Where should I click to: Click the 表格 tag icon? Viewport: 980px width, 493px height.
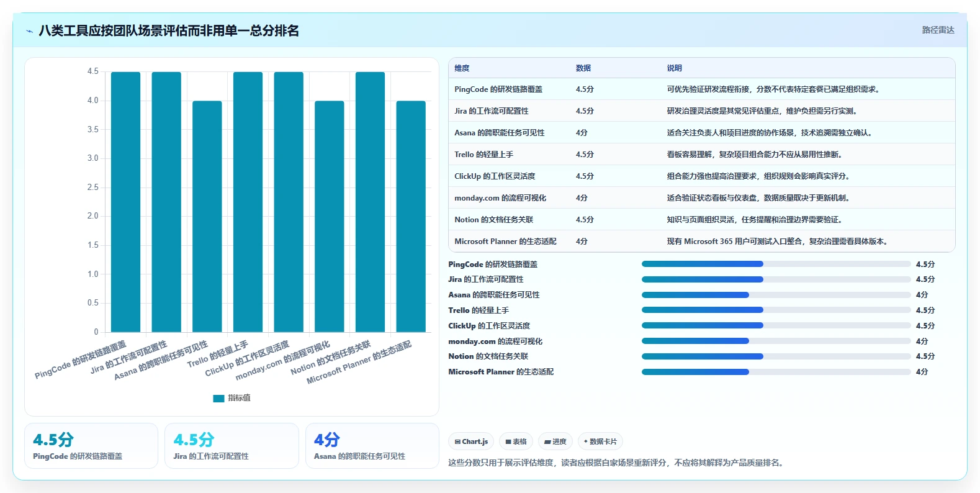pyautogui.click(x=508, y=441)
